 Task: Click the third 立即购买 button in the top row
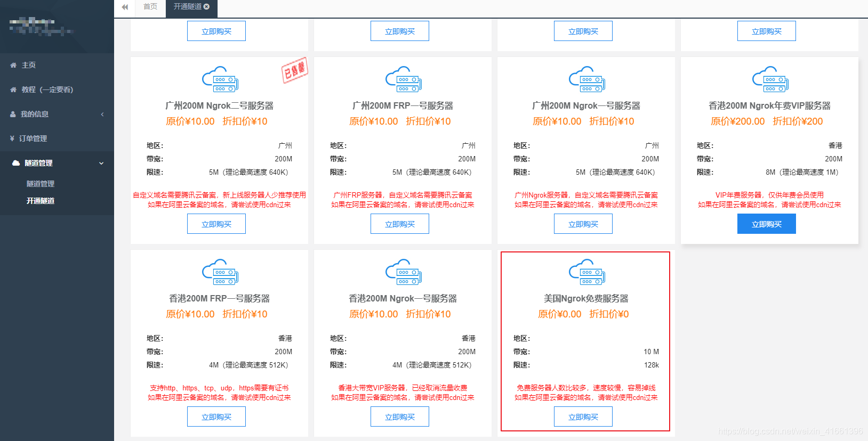(x=583, y=31)
